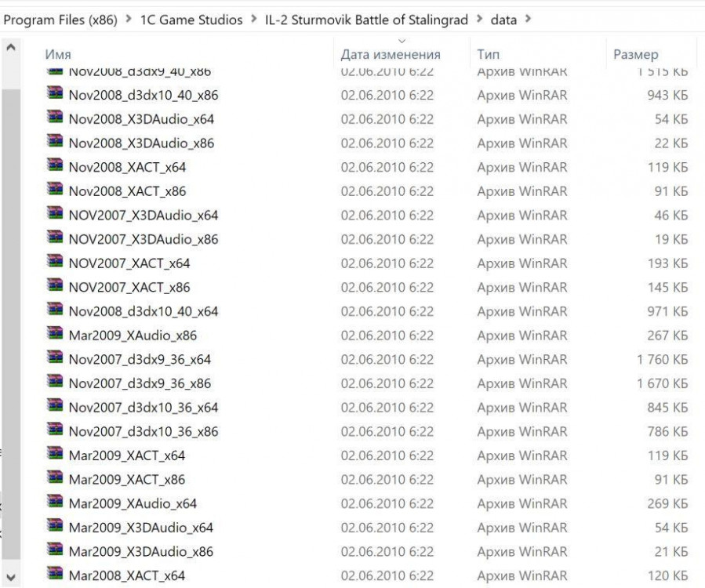Viewport: 705px width, 588px height.
Task: Click WinRAR icon of Mar2009_XAudio_x86
Action: pyautogui.click(x=55, y=333)
